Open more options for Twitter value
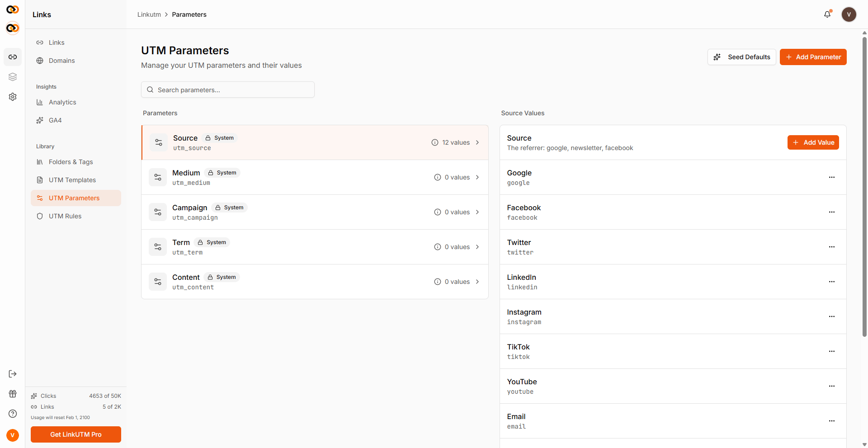 click(x=832, y=247)
